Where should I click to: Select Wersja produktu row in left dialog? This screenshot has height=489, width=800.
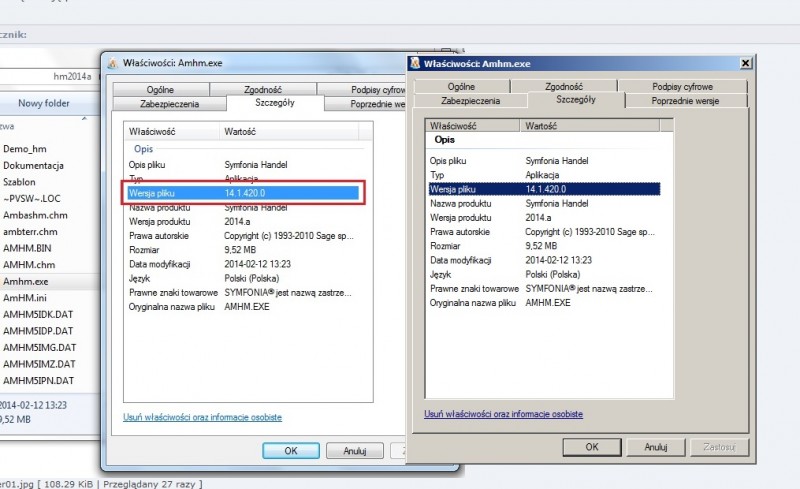(242, 222)
